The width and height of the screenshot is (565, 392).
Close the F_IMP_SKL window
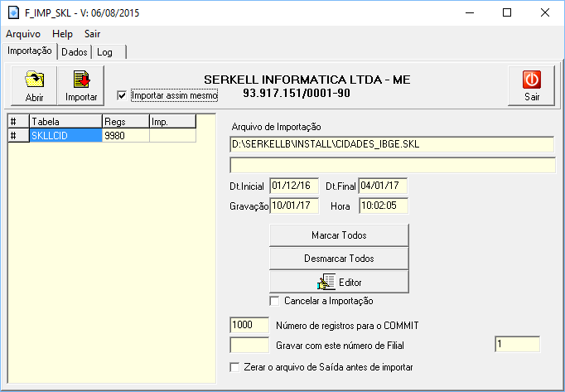[x=545, y=13]
